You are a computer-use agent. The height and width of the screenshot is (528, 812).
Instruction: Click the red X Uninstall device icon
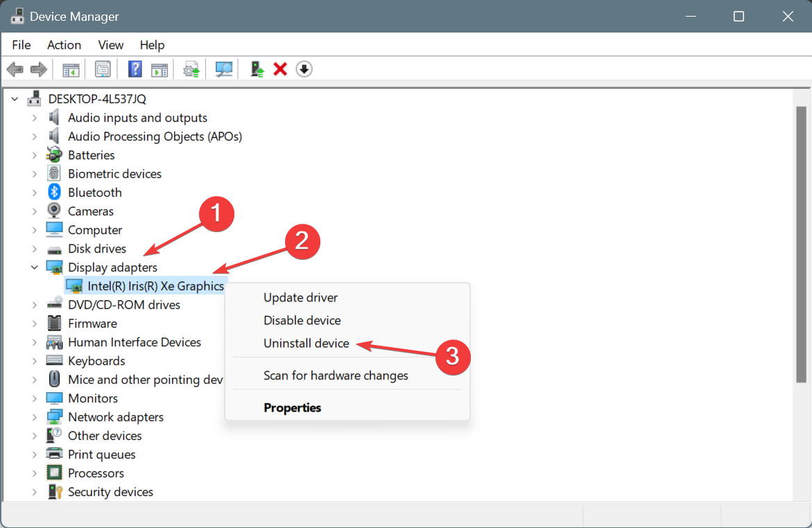coord(280,69)
